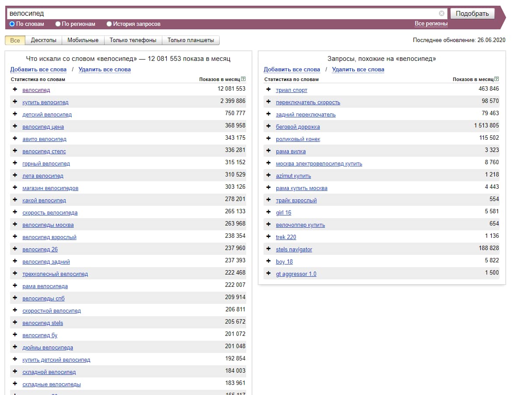This screenshot has width=532, height=395.
Task: Click help icon in right column Показов в месяц
Action: click(497, 79)
